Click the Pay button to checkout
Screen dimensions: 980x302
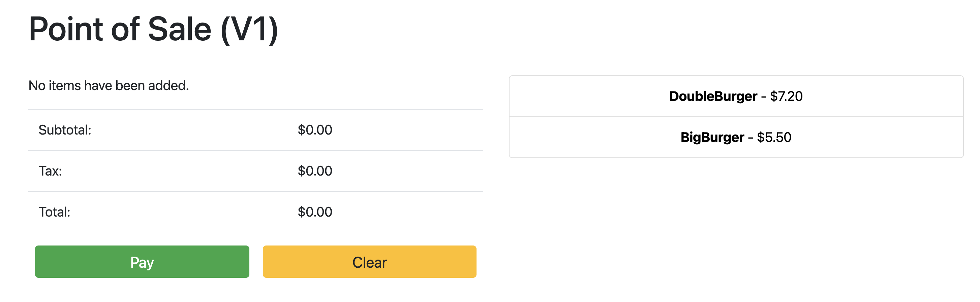tap(142, 262)
